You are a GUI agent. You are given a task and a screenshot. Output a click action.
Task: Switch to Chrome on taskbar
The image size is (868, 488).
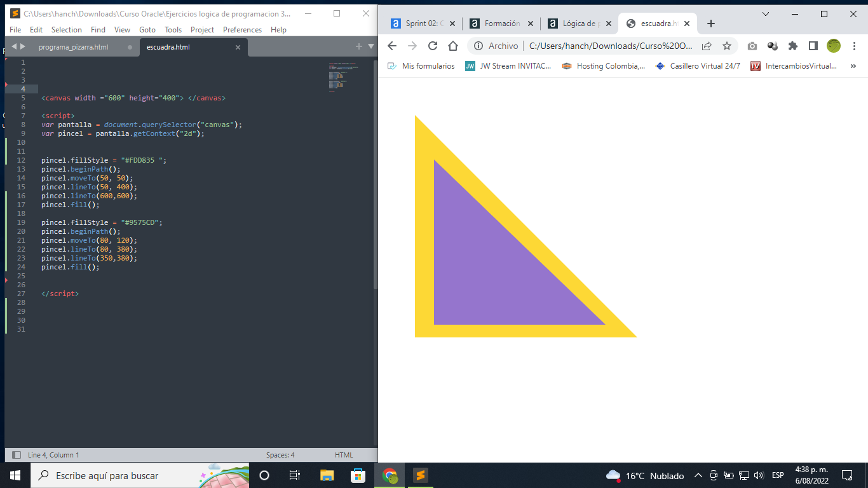(390, 475)
